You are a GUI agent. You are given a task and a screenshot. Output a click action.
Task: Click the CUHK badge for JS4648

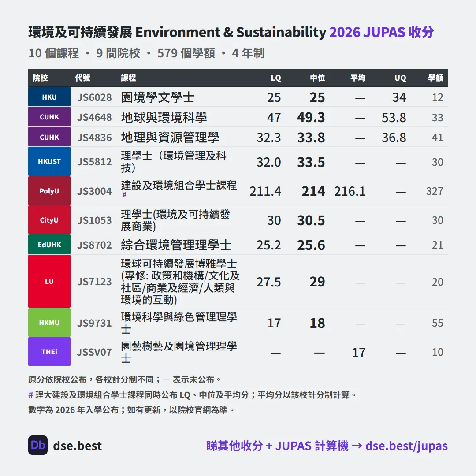(49, 117)
